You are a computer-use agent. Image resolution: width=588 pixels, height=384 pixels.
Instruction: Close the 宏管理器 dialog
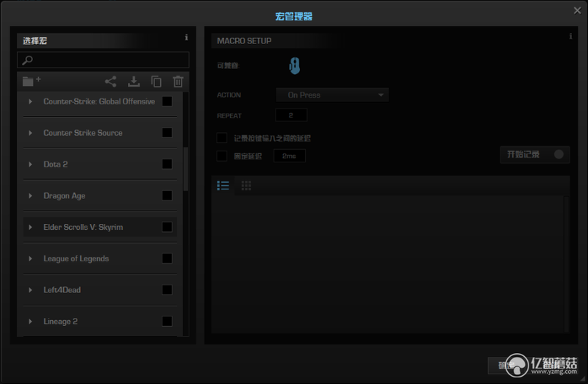click(x=577, y=10)
